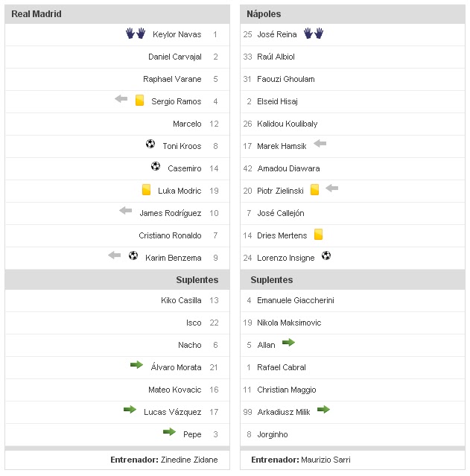Click Sergio Ramos yellow card icon
Viewport: 470px width, 476px height.
click(x=139, y=101)
